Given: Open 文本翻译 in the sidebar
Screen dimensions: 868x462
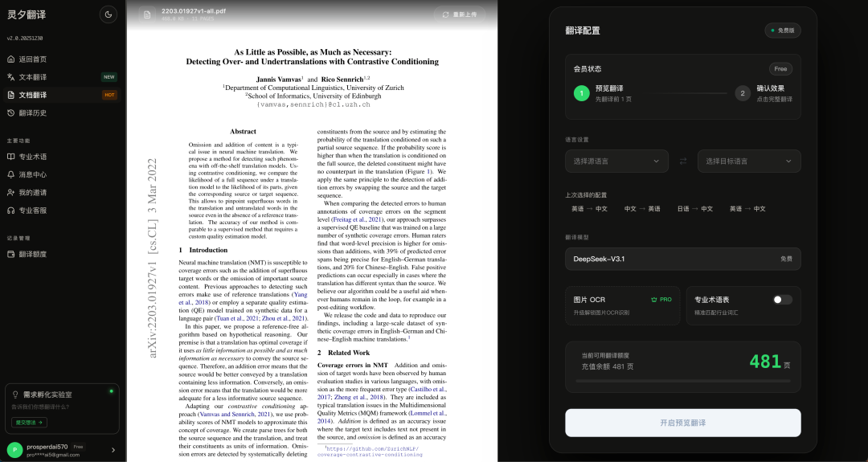Looking at the screenshot, I should click(33, 77).
